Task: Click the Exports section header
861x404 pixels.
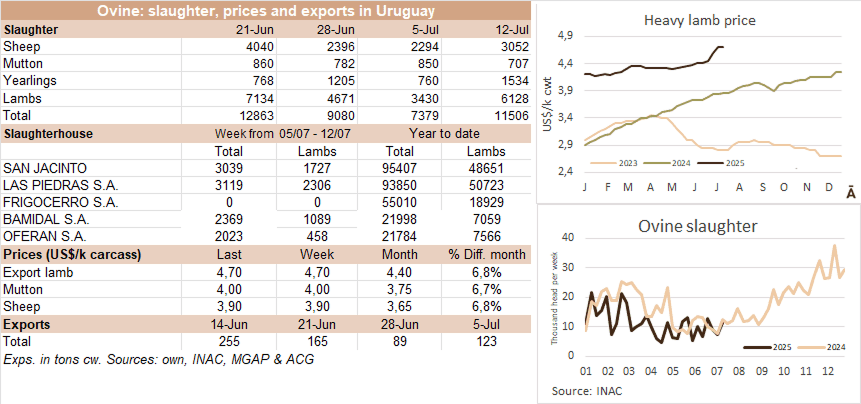Action: [x=31, y=325]
